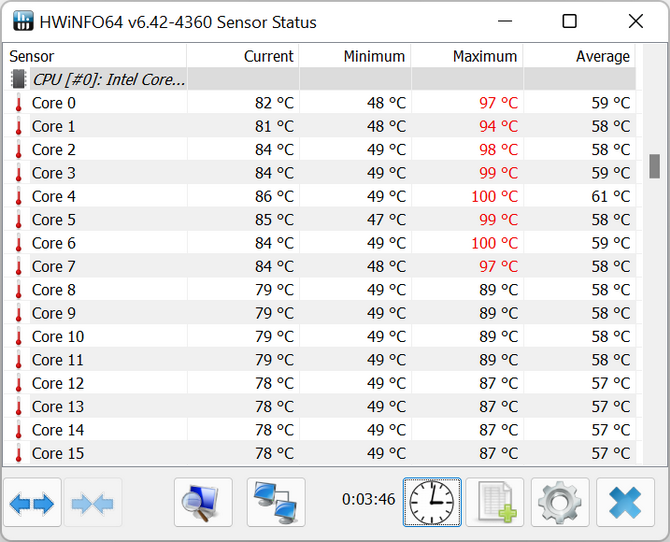Click Core 8 maximum value 89 °C
670x542 pixels.
click(498, 290)
